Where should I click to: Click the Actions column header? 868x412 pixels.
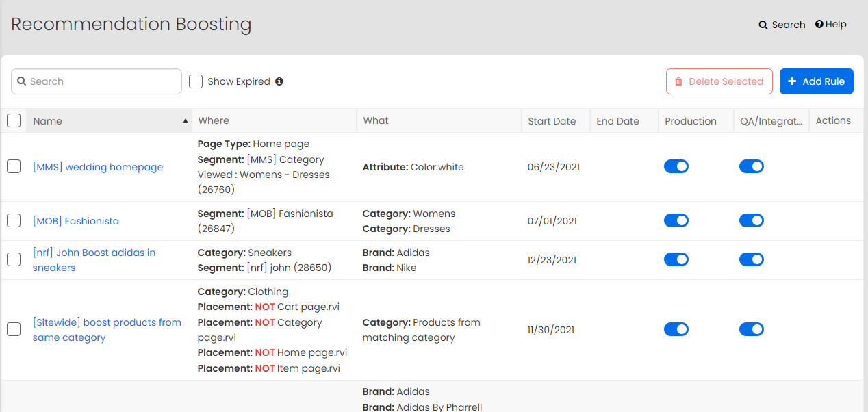pyautogui.click(x=836, y=120)
